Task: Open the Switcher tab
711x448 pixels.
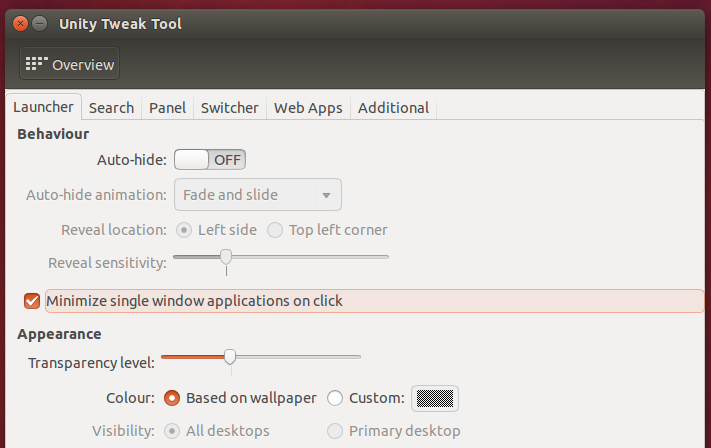Action: point(229,108)
